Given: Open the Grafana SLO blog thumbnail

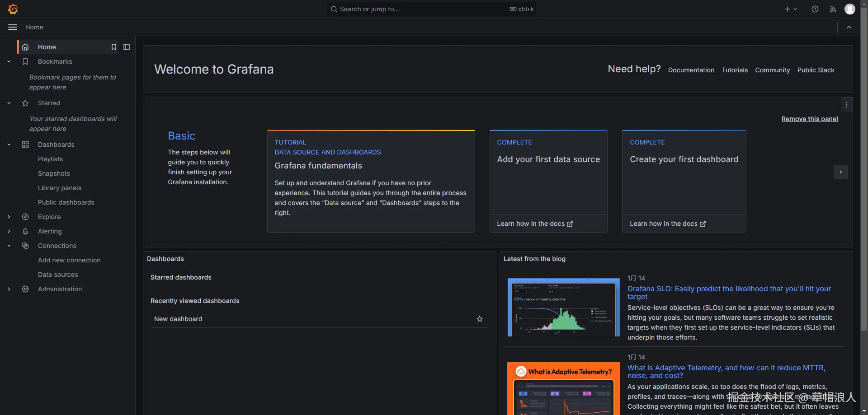Looking at the screenshot, I should [x=564, y=307].
